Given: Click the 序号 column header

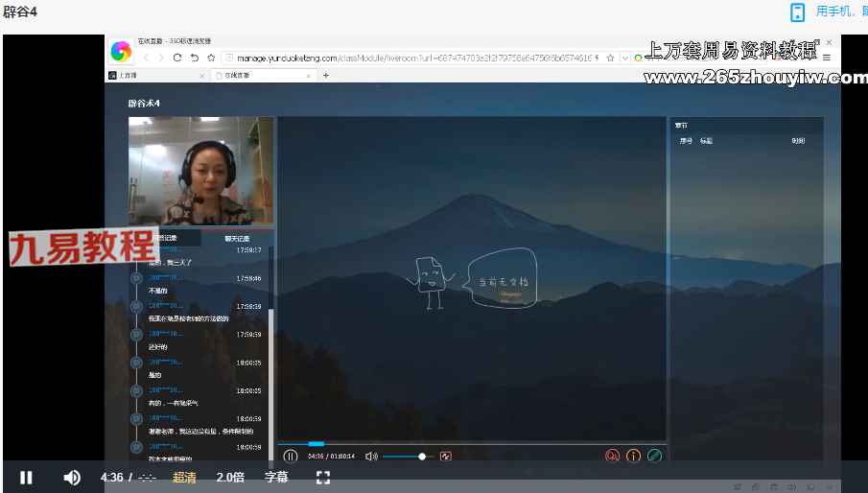Looking at the screenshot, I should click(x=686, y=141).
